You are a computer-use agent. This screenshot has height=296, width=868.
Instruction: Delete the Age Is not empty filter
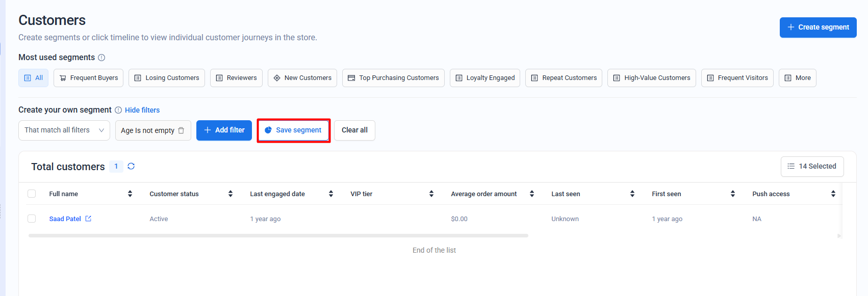(x=181, y=130)
